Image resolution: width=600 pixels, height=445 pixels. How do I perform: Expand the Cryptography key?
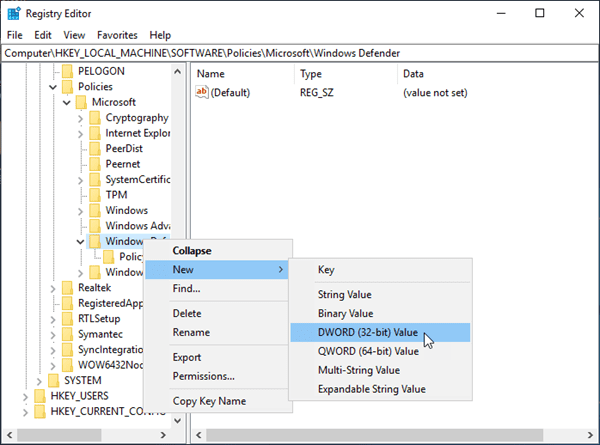80,118
